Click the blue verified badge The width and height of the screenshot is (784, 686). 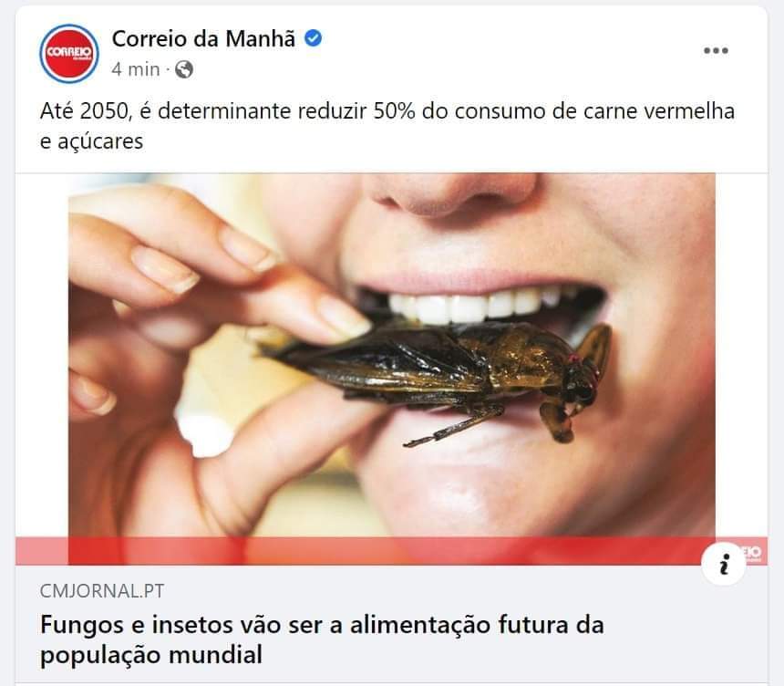(x=314, y=38)
